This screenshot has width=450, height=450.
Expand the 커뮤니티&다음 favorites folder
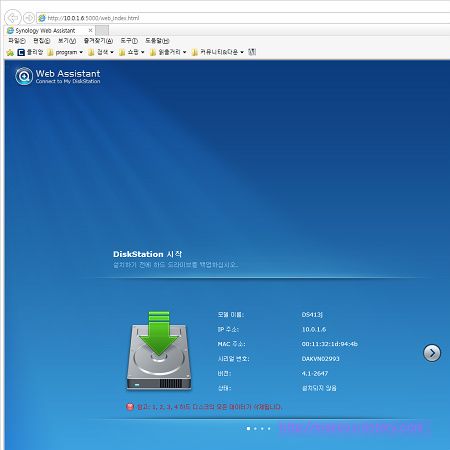[x=218, y=52]
